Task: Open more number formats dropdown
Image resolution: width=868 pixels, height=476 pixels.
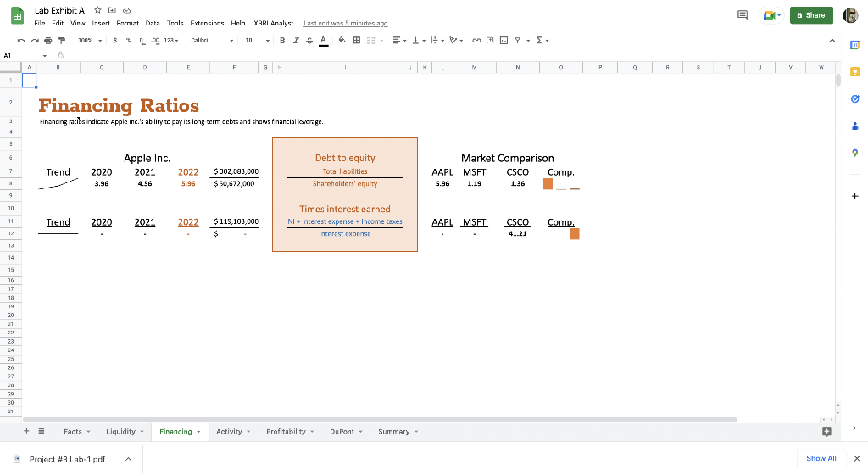Action: [171, 41]
